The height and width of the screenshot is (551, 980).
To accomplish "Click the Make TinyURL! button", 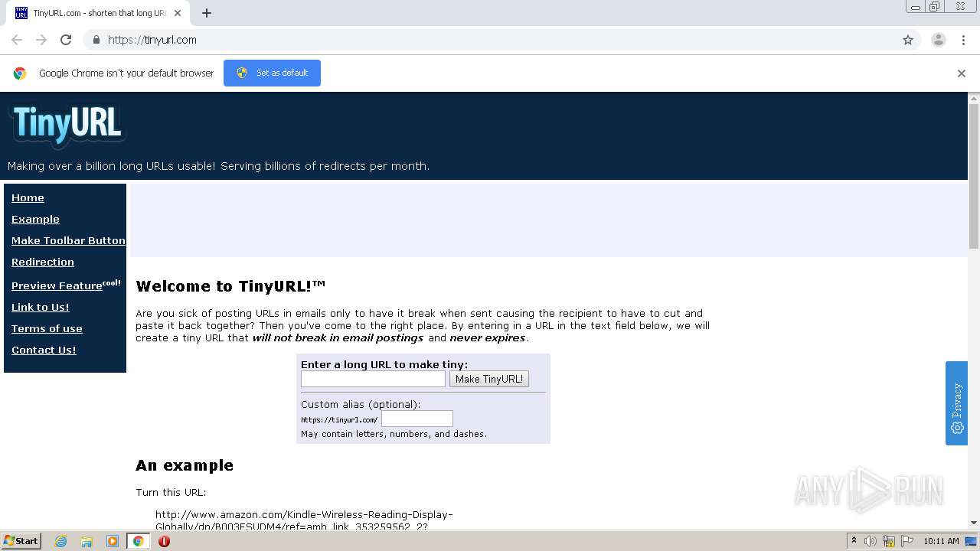I will click(x=489, y=379).
